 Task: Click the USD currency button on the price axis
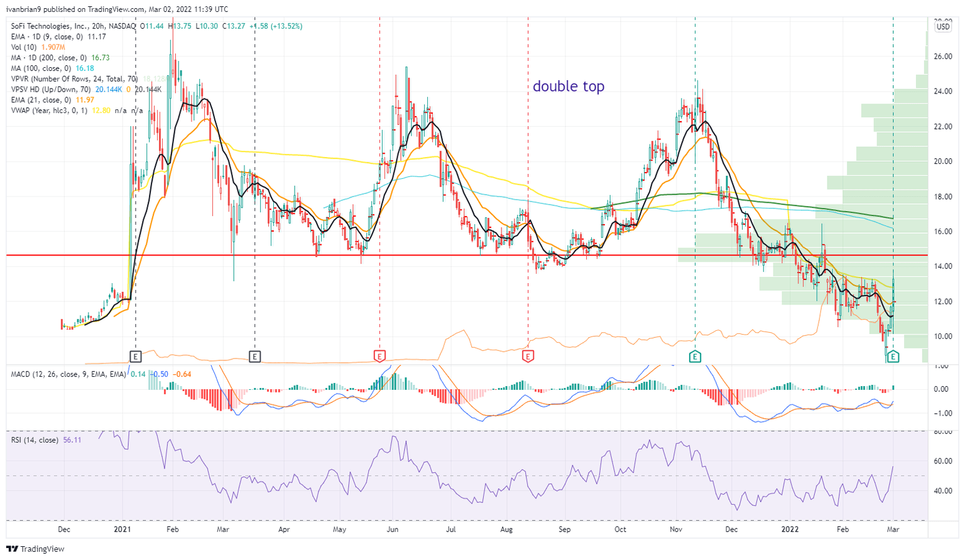[943, 27]
